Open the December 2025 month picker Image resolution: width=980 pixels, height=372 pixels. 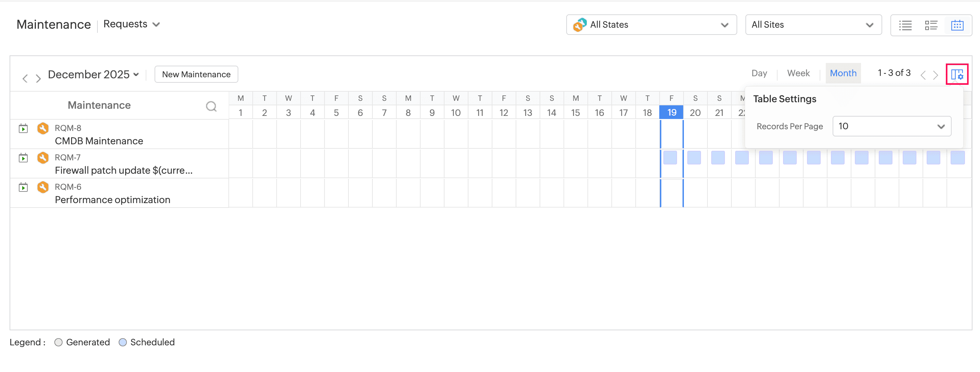(93, 75)
